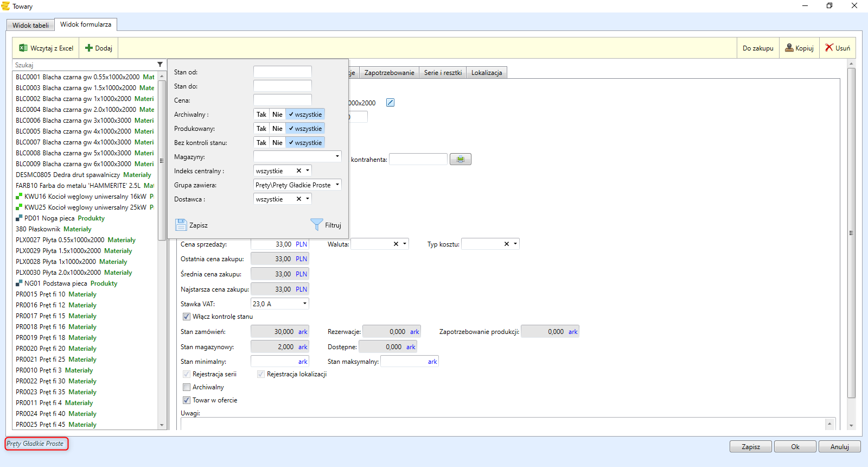Check the Archiwalny checkbox

pos(187,387)
